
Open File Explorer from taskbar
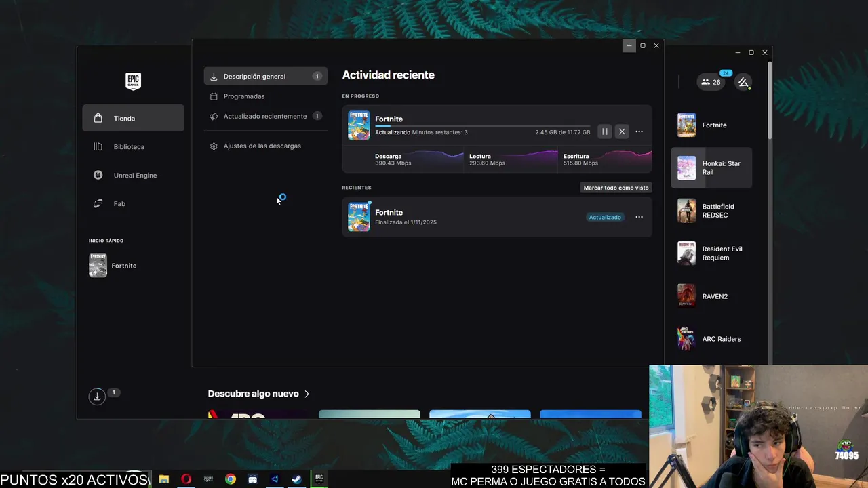pyautogui.click(x=163, y=479)
